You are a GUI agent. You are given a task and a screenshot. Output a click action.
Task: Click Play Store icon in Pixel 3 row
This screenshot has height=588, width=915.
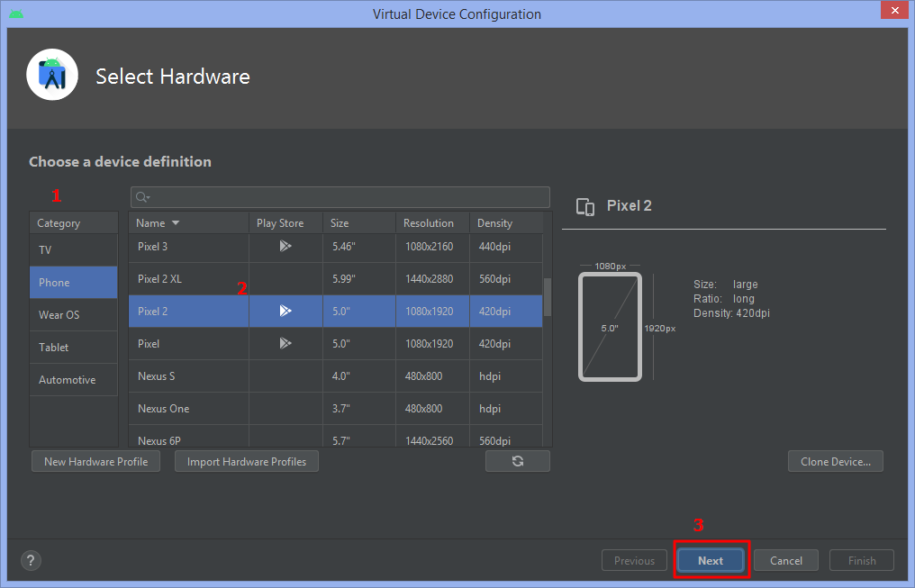click(285, 246)
